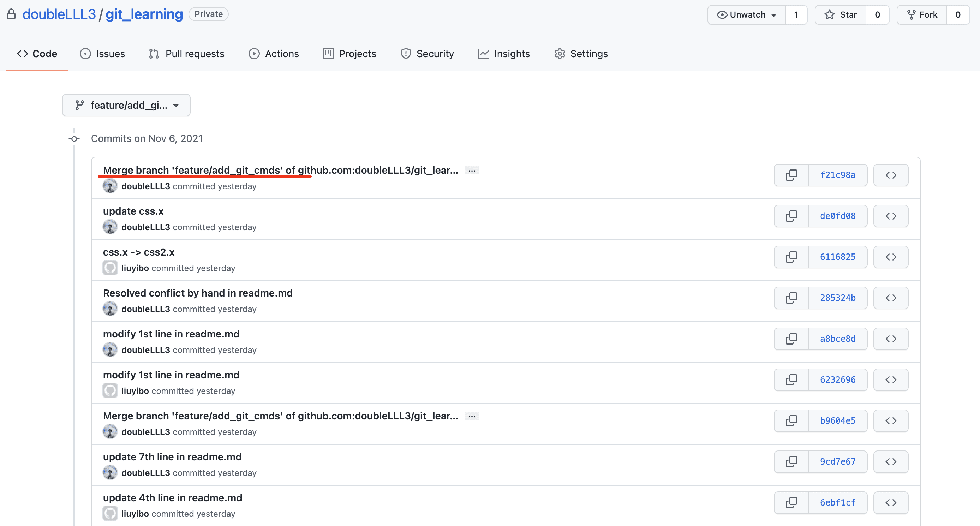The width and height of the screenshot is (980, 526).
Task: Open the git_learning repository link
Action: [144, 14]
